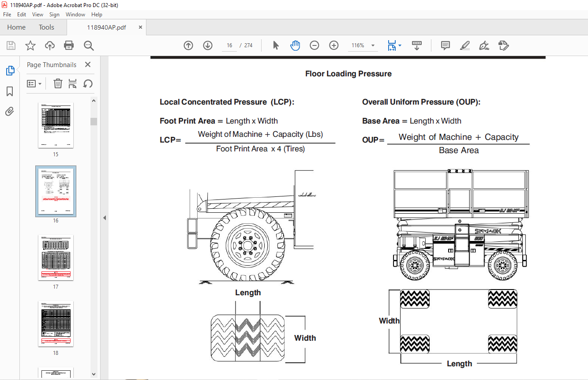Open the find text magnifier icon
The image size is (588, 380).
coord(89,45)
